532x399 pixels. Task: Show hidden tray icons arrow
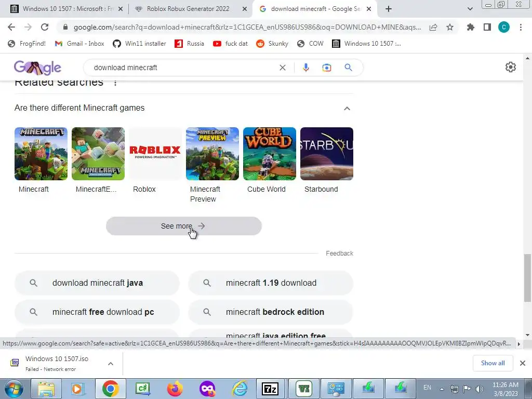pos(442,389)
